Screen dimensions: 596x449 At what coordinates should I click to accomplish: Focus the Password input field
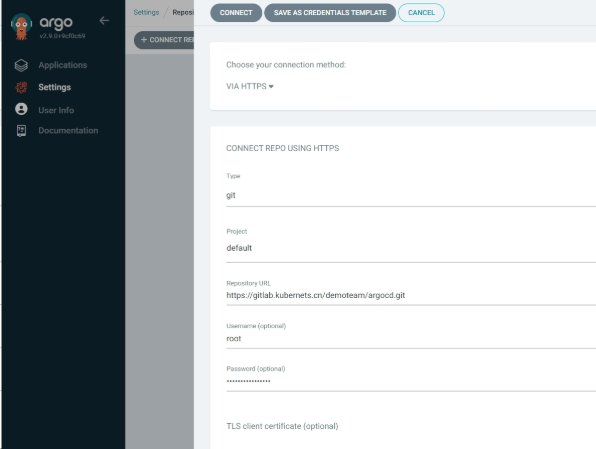411,381
